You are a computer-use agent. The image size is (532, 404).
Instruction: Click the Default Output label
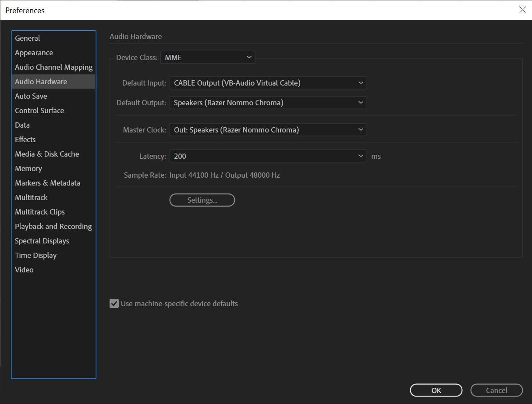point(142,103)
